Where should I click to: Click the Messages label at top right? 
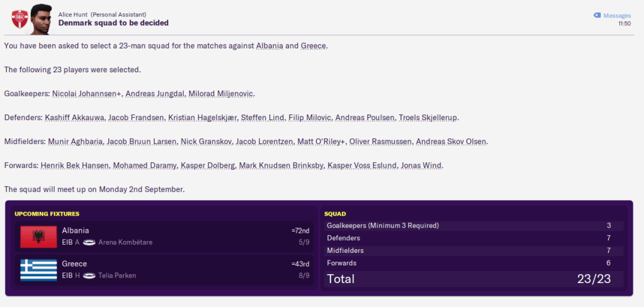(617, 16)
